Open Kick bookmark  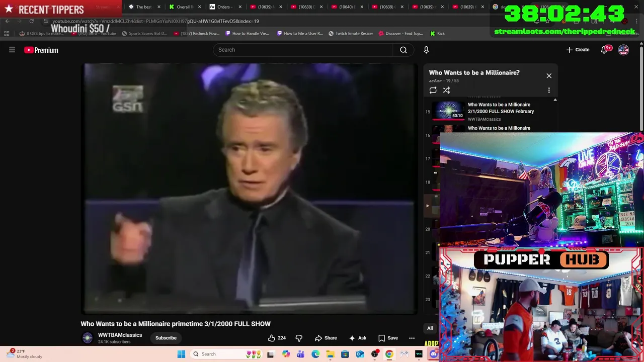coord(437,33)
